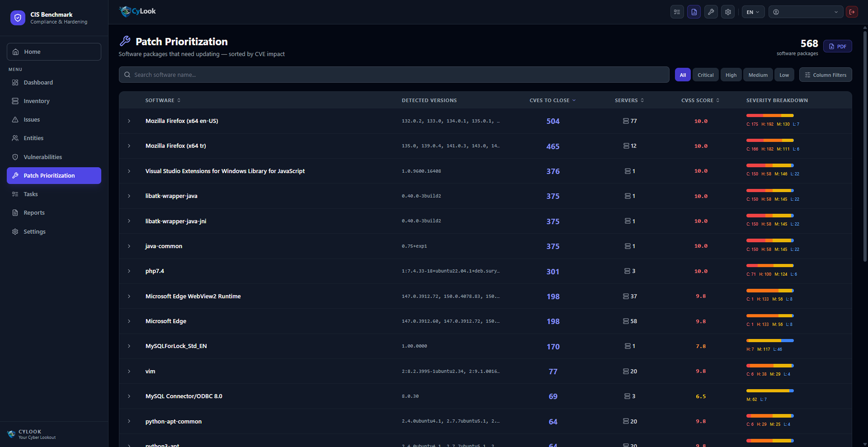This screenshot has width=868, height=447.
Task: Click server icon in Edge WebView2 Runtime row
Action: point(626,296)
